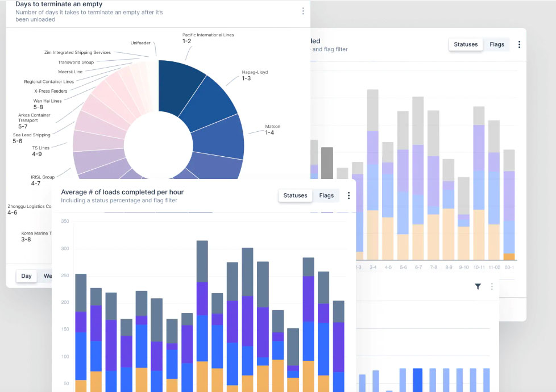Screen dimensions: 556x392
Task: Select the Day tab under the donut chart
Action: 27,276
